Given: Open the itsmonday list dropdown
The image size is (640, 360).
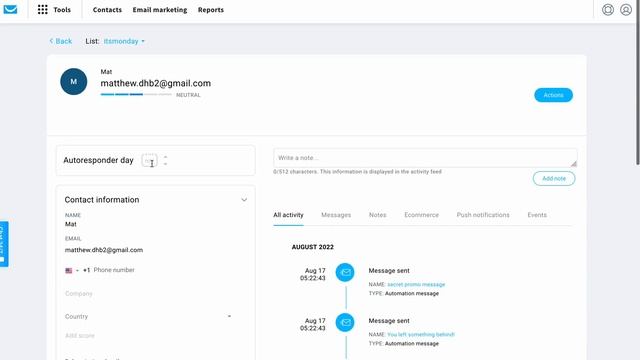Looking at the screenshot, I should point(124,41).
